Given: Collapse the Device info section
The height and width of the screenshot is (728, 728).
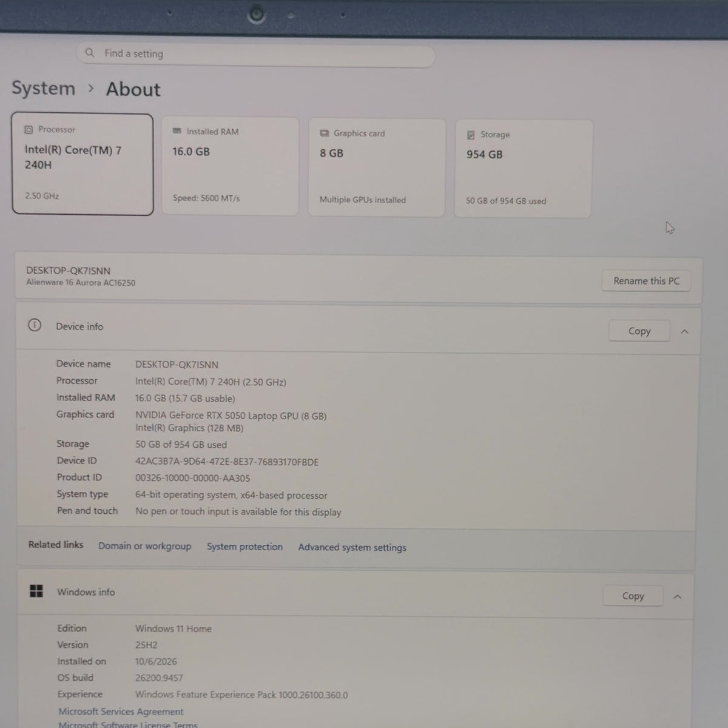Looking at the screenshot, I should point(684,331).
